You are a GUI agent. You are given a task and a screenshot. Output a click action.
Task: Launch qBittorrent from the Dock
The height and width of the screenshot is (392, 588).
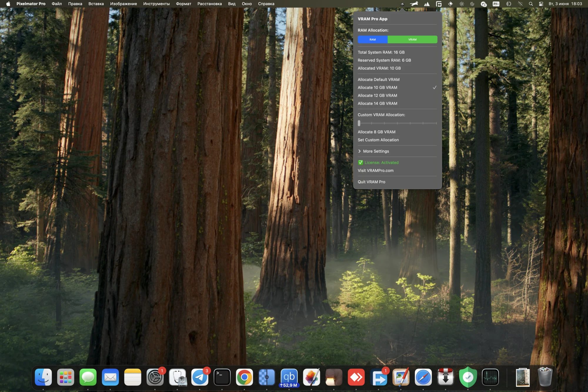coord(289,377)
